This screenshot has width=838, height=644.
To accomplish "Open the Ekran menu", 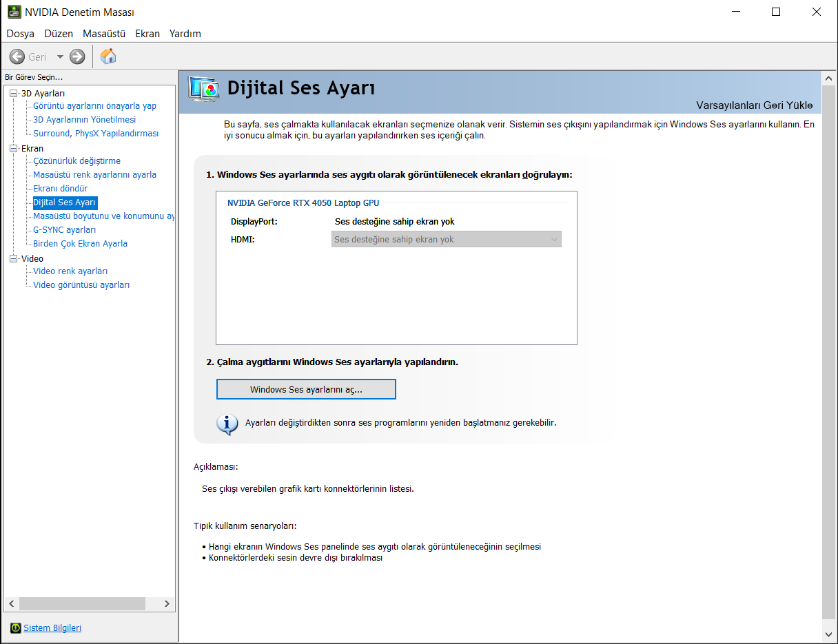I will pyautogui.click(x=147, y=33).
